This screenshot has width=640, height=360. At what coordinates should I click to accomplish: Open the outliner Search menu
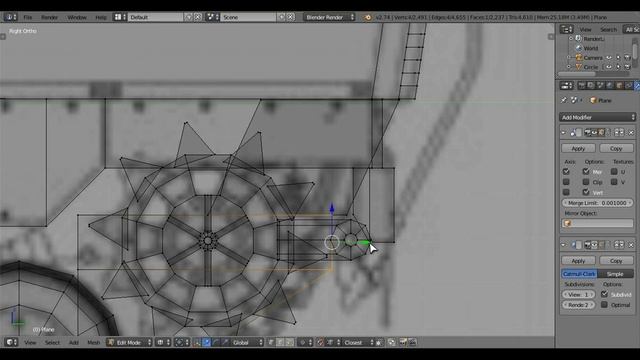click(x=608, y=29)
